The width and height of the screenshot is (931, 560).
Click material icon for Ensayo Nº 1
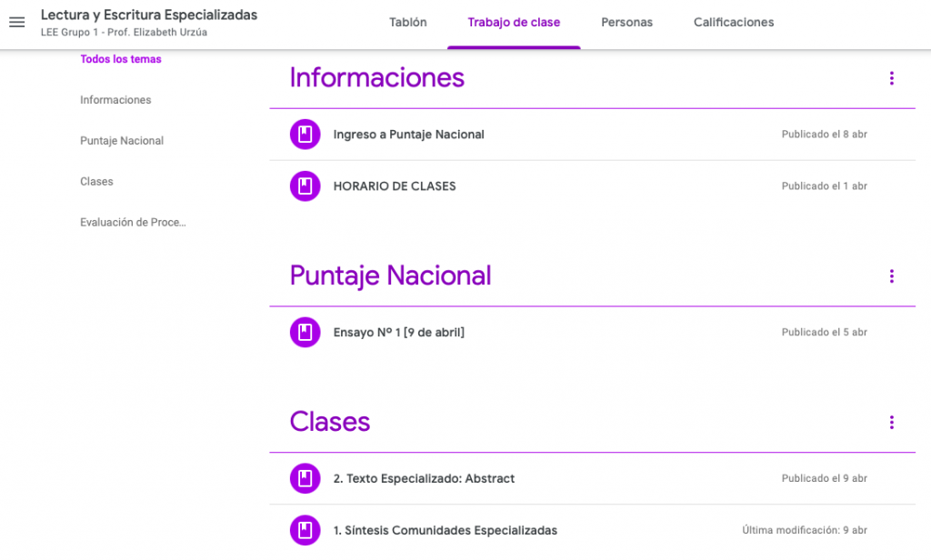tap(305, 333)
